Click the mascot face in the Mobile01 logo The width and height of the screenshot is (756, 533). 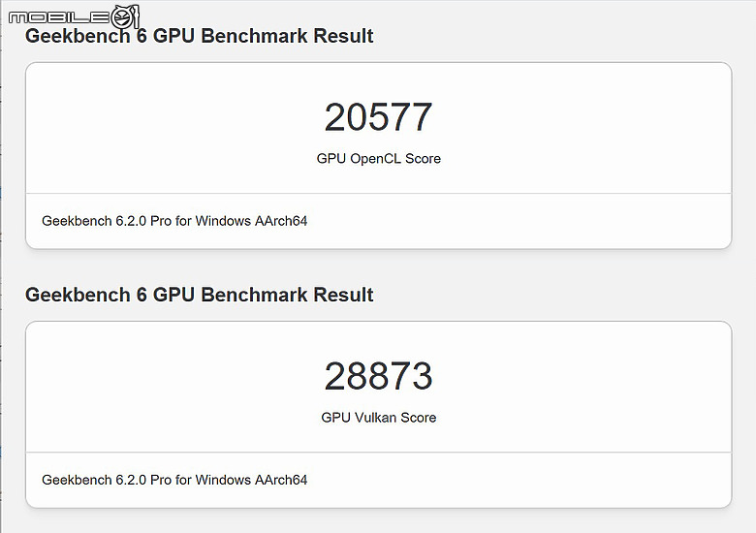tap(122, 17)
